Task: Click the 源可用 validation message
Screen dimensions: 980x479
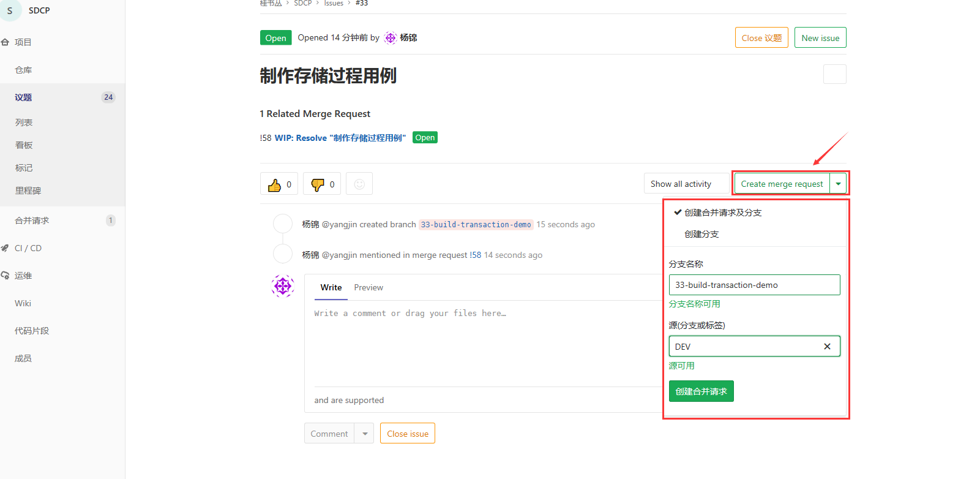Action: tap(681, 366)
